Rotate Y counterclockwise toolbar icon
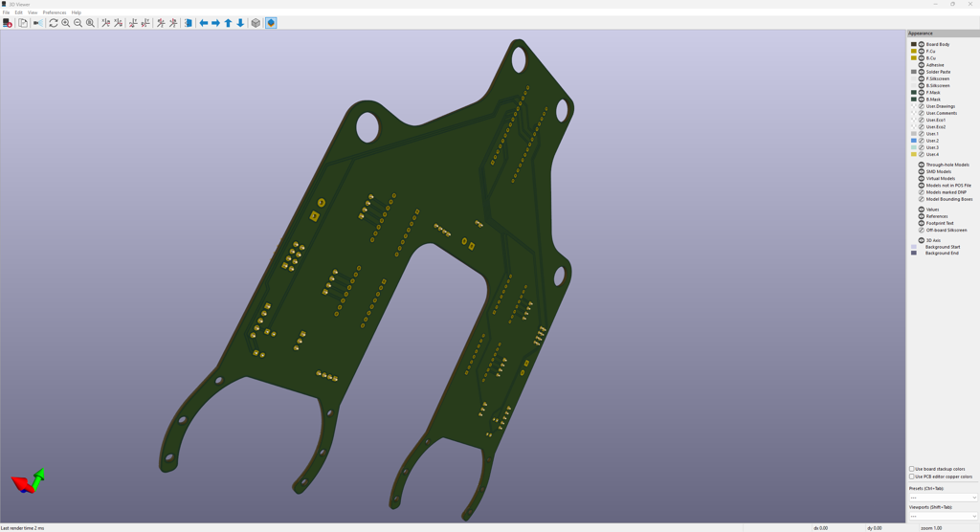 click(x=145, y=23)
